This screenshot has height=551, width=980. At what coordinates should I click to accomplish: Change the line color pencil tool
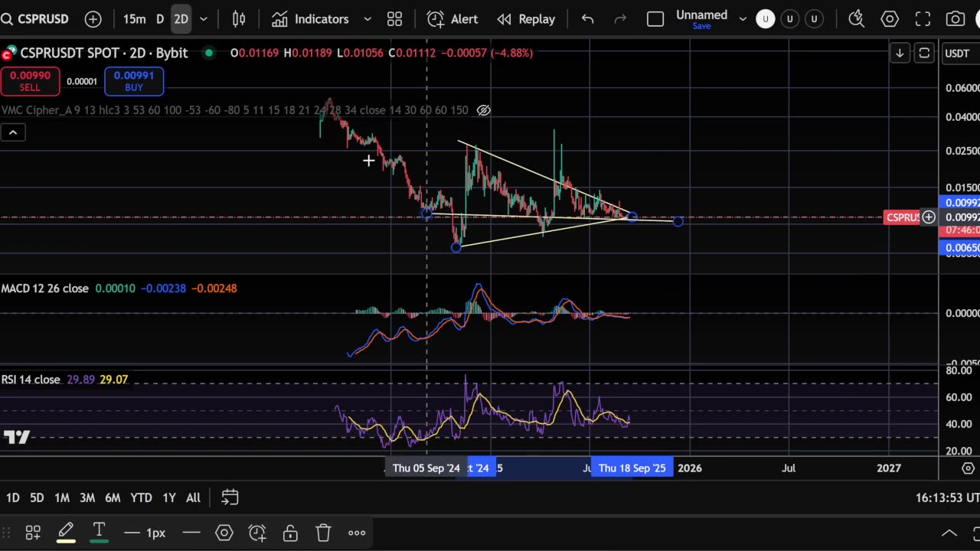coord(66,533)
